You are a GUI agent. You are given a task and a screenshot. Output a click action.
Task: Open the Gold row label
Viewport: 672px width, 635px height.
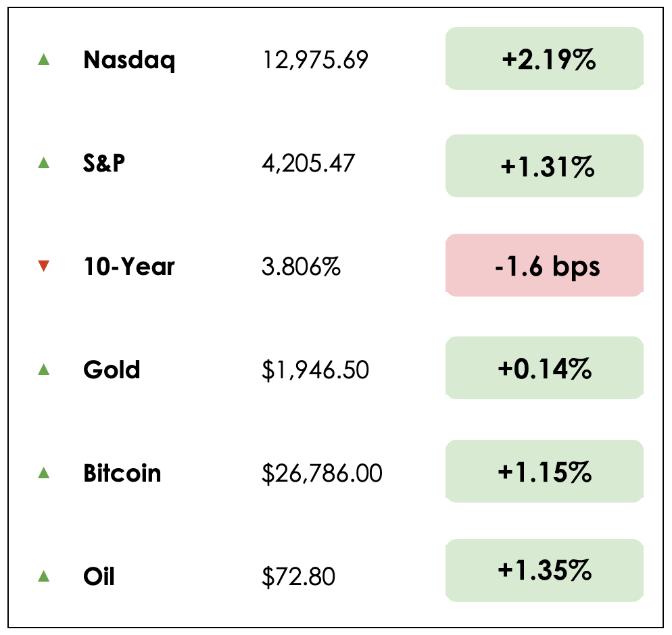112,370
